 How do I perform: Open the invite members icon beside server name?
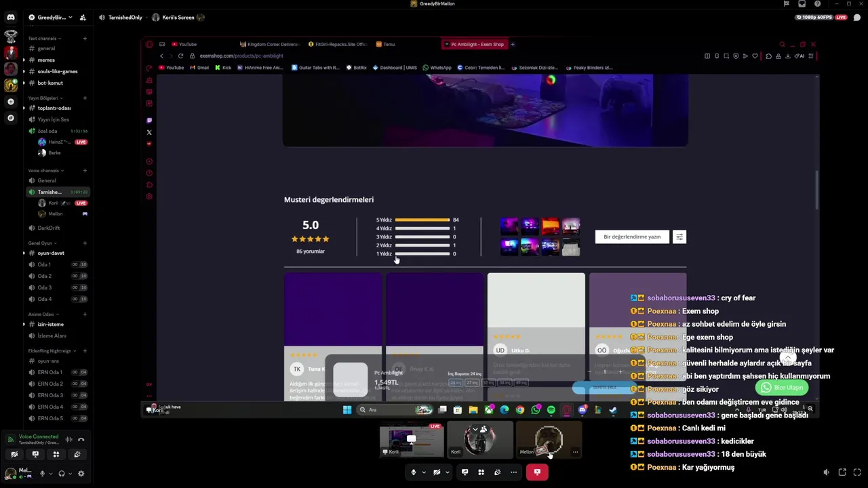point(83,17)
